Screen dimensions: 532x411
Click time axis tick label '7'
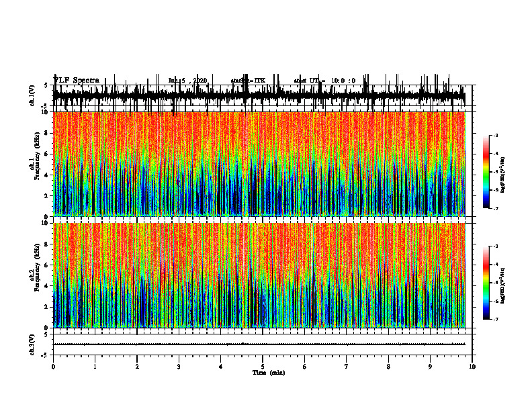347,367
